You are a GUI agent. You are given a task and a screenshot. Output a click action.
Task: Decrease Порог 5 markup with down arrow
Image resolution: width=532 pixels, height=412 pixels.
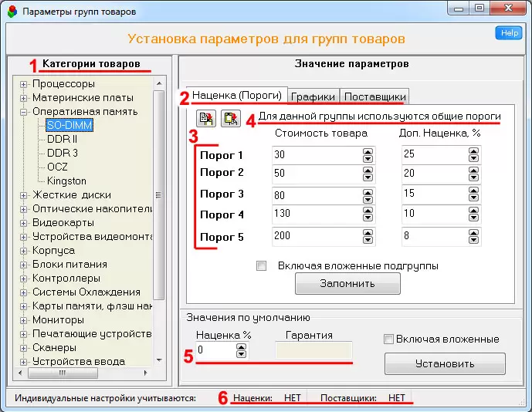click(473, 239)
